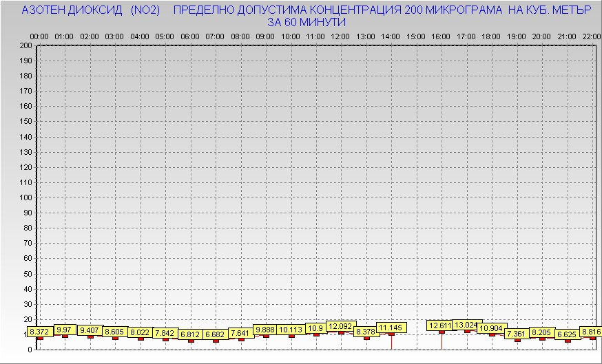The height and width of the screenshot is (364, 602).
Task: Click the 15:00 time axis label
Action: tap(416, 36)
